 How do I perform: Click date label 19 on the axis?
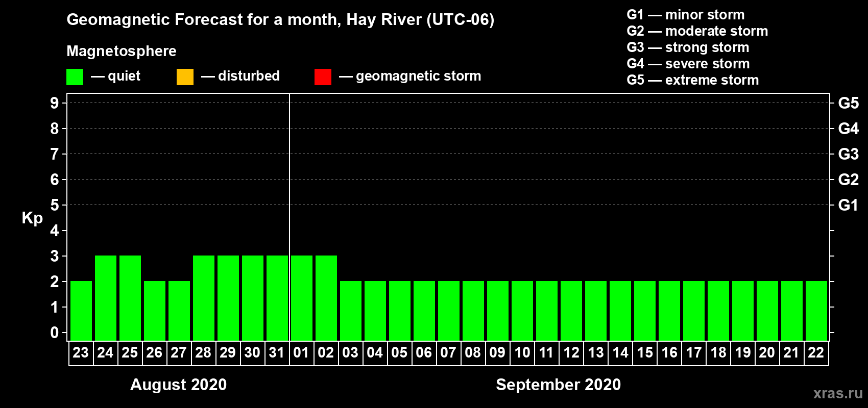(742, 352)
